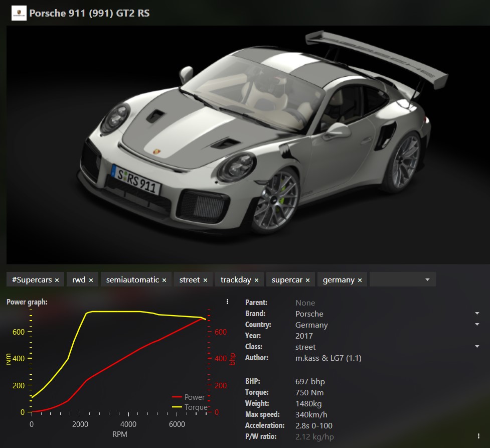The height and width of the screenshot is (448, 490).
Task: Select the semiautomatic tag label
Action: tap(132, 279)
